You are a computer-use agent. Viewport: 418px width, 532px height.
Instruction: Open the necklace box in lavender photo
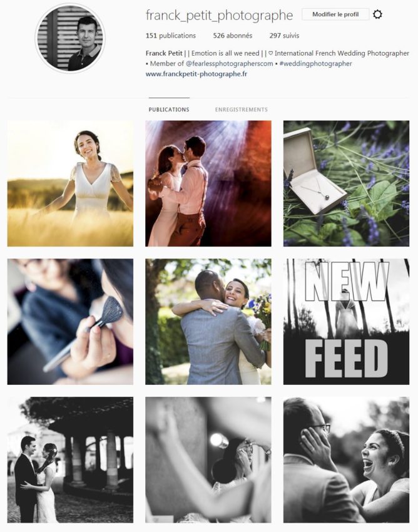pos(347,183)
